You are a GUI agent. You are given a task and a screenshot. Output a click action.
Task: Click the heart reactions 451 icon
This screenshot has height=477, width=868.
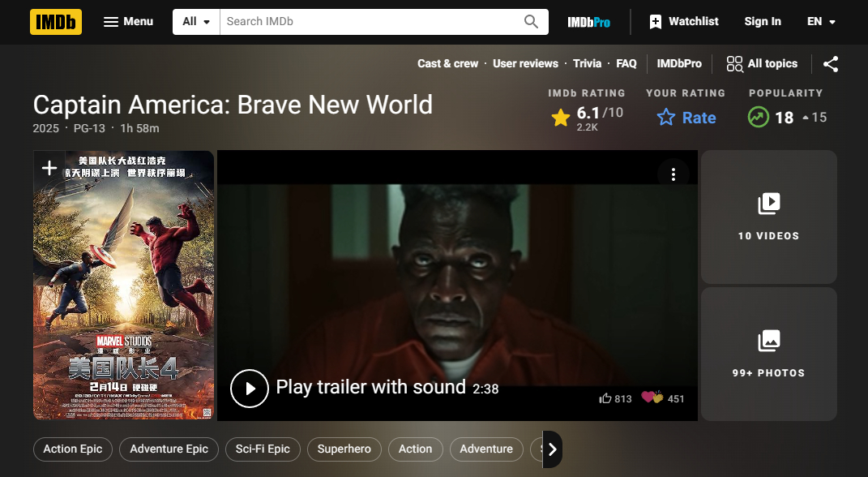click(x=652, y=397)
